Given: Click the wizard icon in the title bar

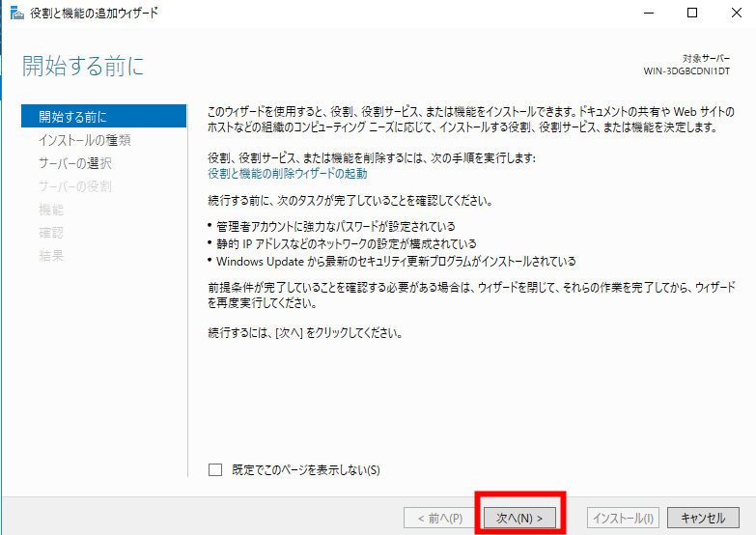Looking at the screenshot, I should 16,13.
